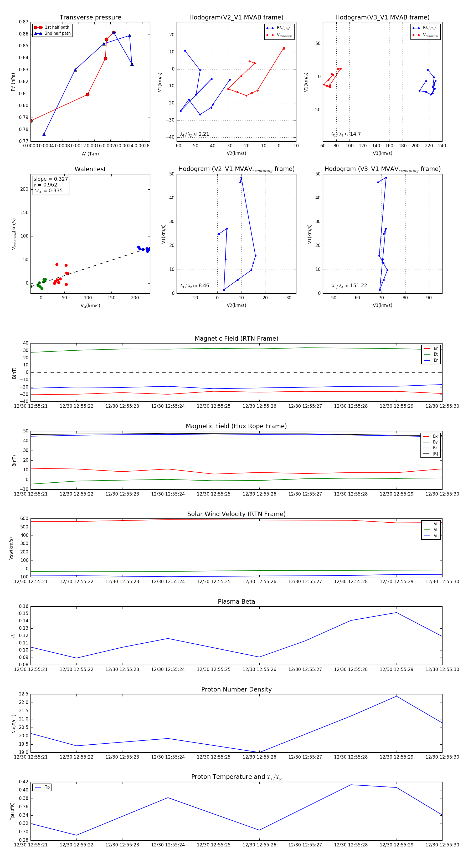
Task: Click the slope = 0.327 text in WalenTest
Action: 50,179
